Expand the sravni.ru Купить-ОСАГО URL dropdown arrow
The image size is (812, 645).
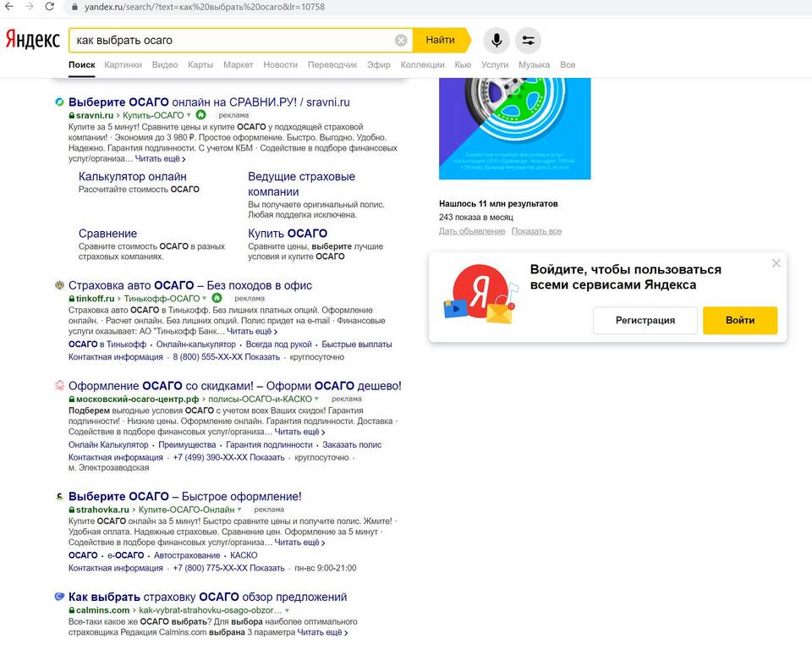(189, 115)
